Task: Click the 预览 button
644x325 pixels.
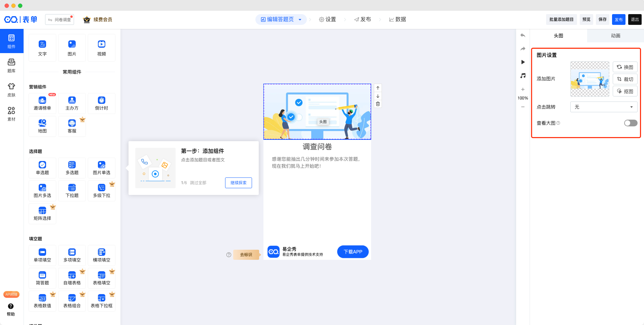Action: click(586, 19)
